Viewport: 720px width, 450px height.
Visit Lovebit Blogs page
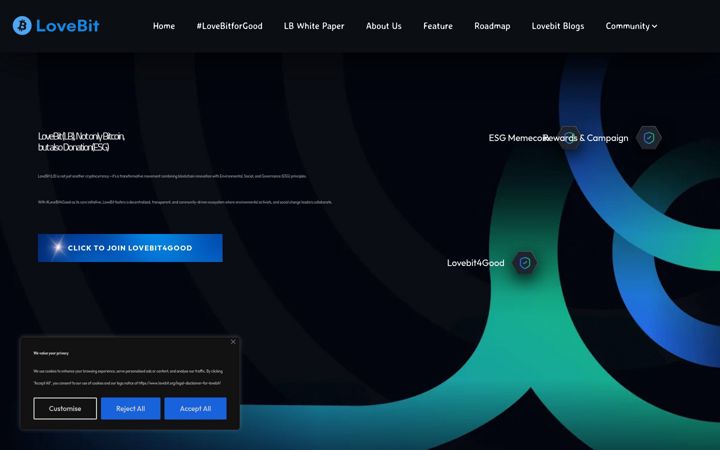point(558,26)
